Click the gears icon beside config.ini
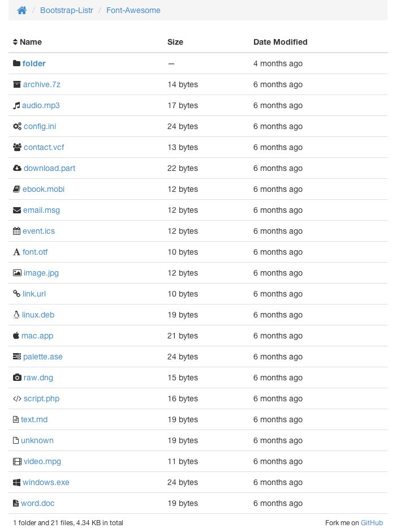The image size is (396, 532). pyautogui.click(x=16, y=126)
